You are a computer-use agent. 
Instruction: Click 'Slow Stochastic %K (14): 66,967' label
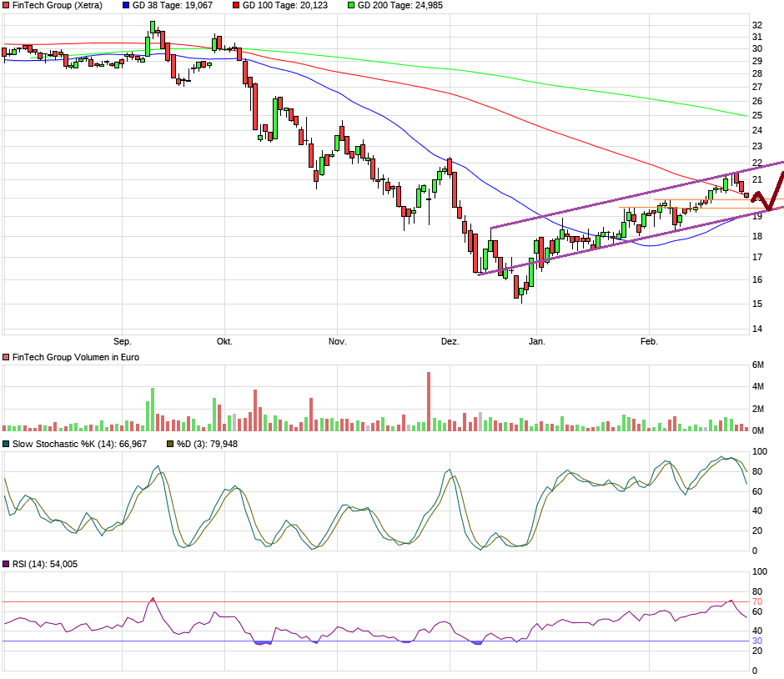point(79,444)
